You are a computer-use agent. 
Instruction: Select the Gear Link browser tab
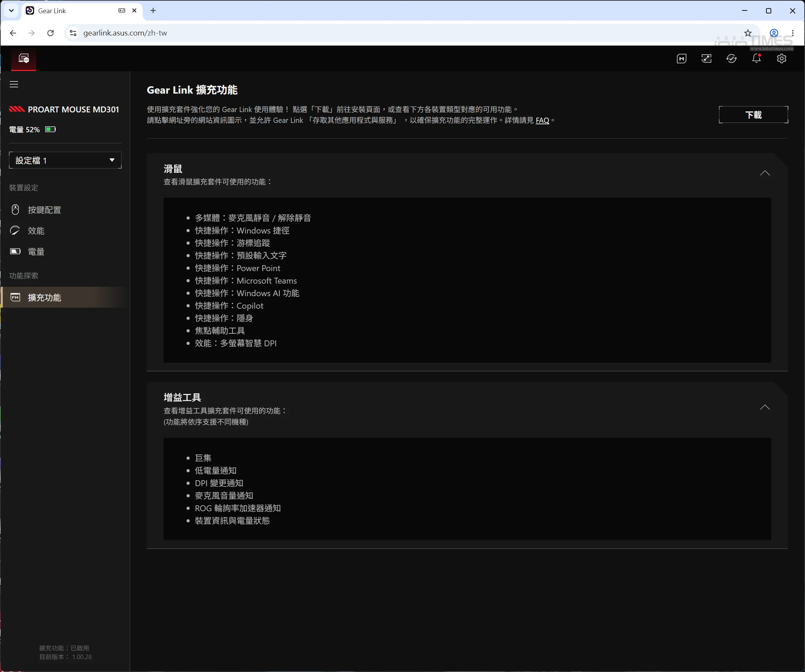pyautogui.click(x=83, y=11)
